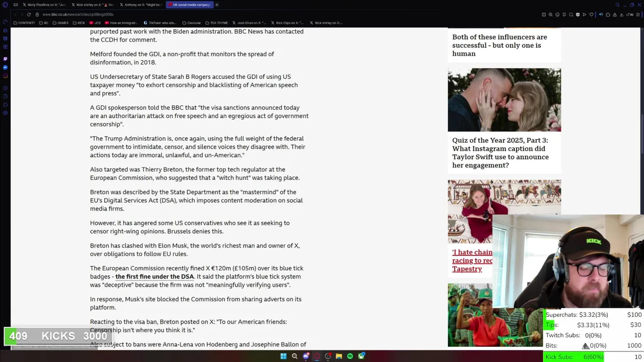The height and width of the screenshot is (362, 644).
Task: Take a snapshot with the crop icon
Action: coord(571,15)
